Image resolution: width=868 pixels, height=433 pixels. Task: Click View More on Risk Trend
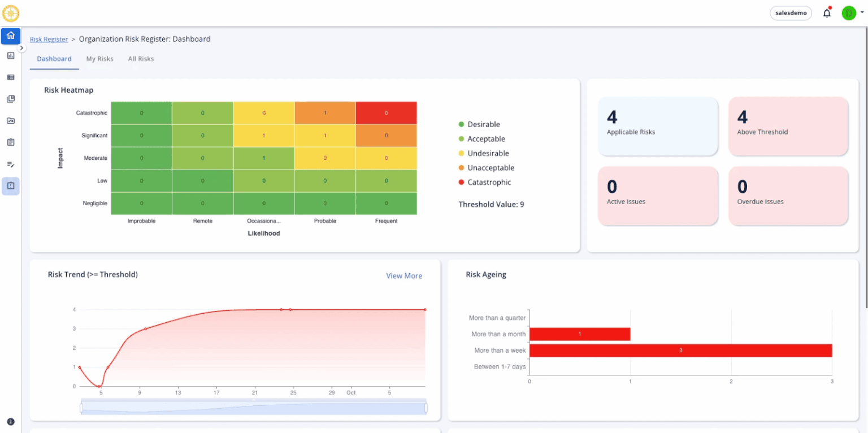(404, 276)
